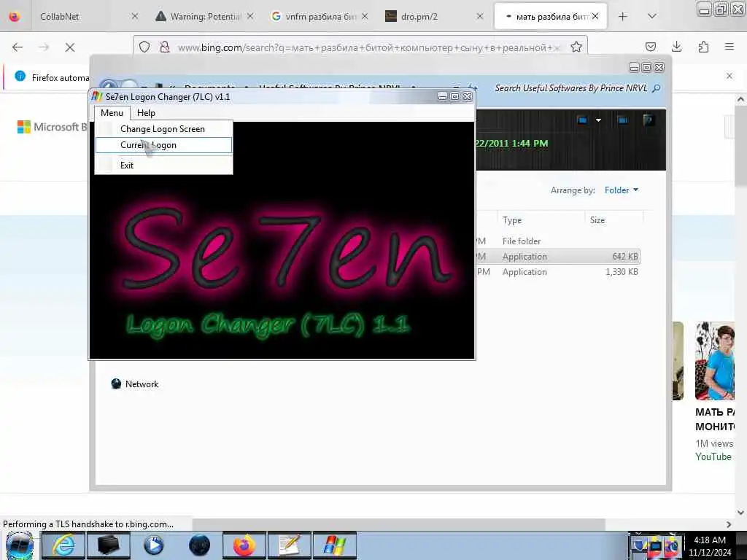Click the Explorer search magnifier icon
747x560 pixels.
(x=657, y=88)
